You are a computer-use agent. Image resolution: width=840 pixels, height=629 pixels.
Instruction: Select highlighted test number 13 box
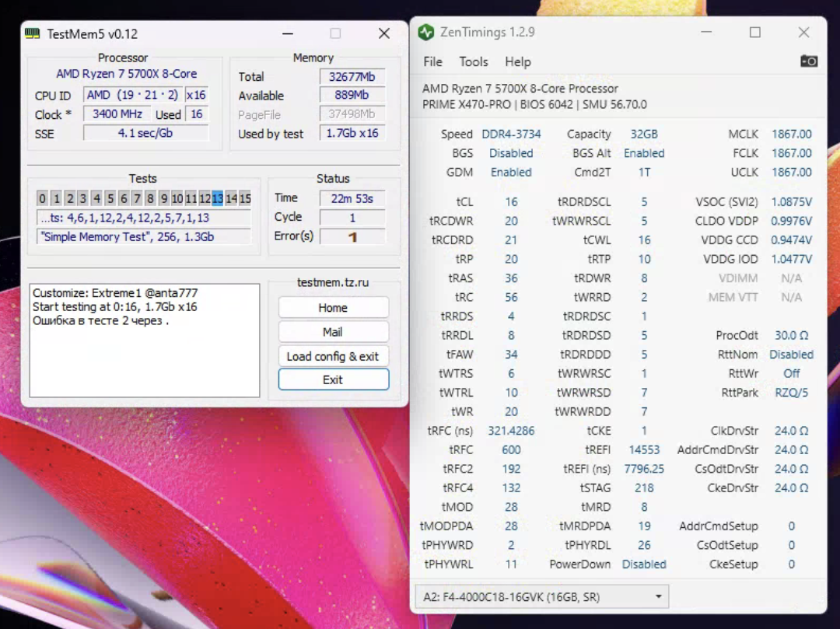[x=218, y=198]
